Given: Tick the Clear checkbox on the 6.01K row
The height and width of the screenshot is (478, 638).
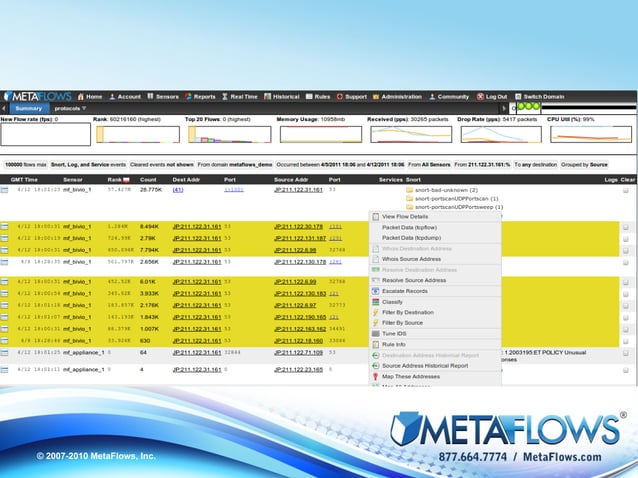Looking at the screenshot, I should [626, 282].
